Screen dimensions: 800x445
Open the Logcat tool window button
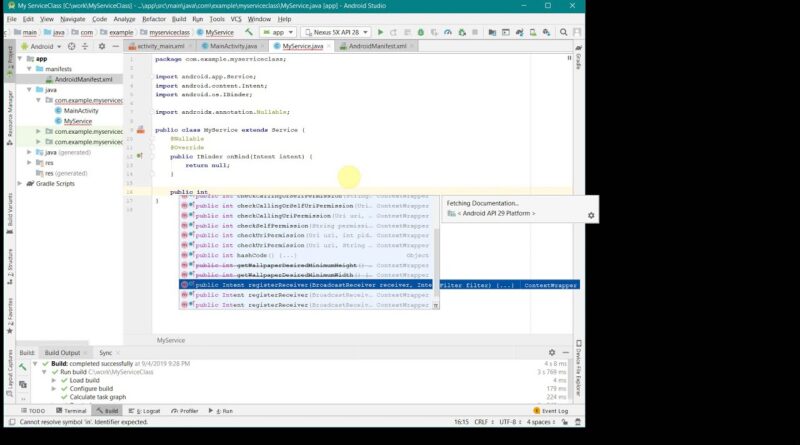[x=144, y=411]
